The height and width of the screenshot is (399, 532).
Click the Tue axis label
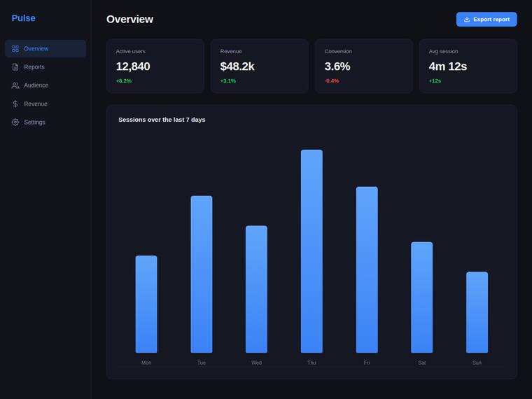click(202, 363)
